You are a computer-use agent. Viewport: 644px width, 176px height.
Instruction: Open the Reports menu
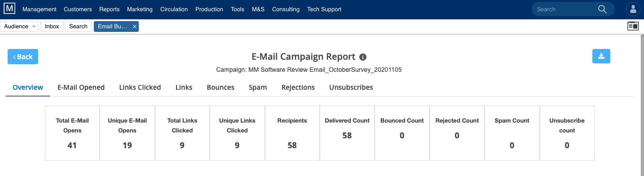click(x=110, y=9)
